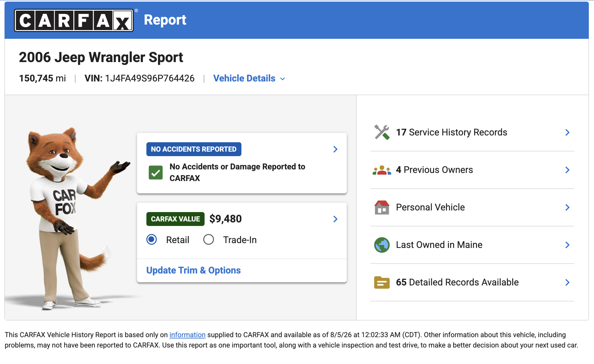
Task: Click the Retail option label
Action: click(177, 240)
